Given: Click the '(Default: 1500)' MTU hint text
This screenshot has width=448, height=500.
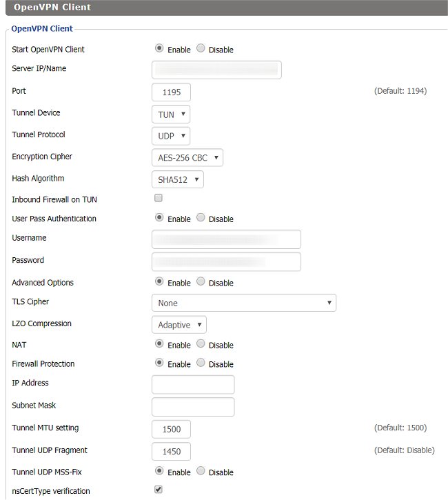Looking at the screenshot, I should click(400, 428).
